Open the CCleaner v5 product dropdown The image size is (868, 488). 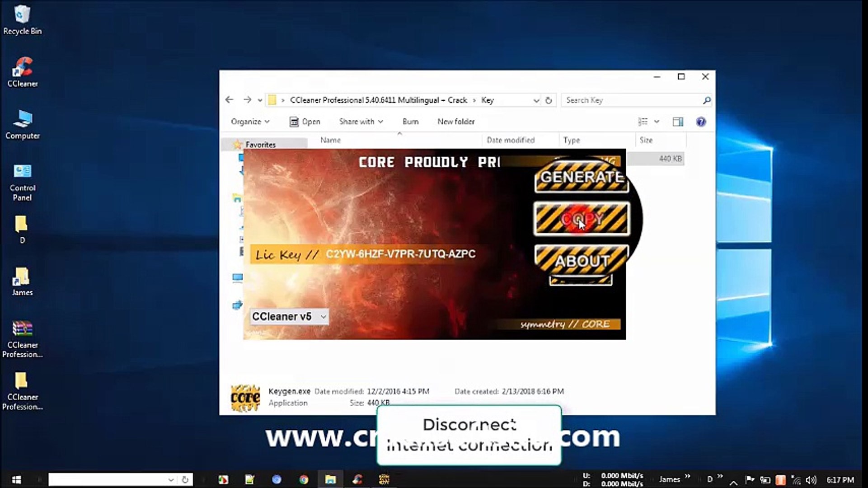(x=289, y=317)
